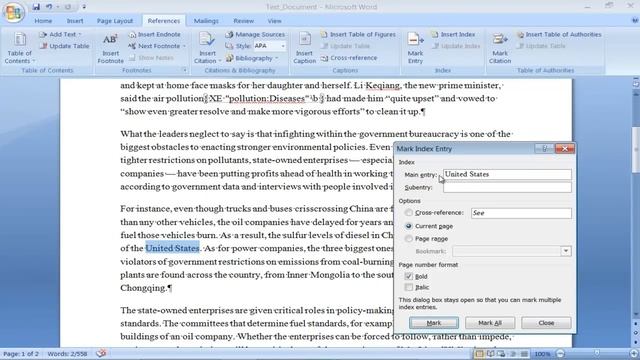Viewport: 640px width, 360px height.
Task: Toggle Bold page number format checkbox
Action: click(x=409, y=276)
